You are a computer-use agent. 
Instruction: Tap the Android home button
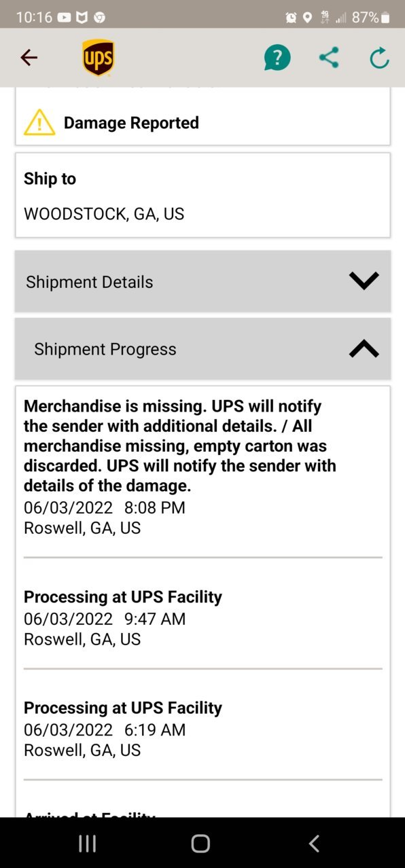click(x=200, y=844)
